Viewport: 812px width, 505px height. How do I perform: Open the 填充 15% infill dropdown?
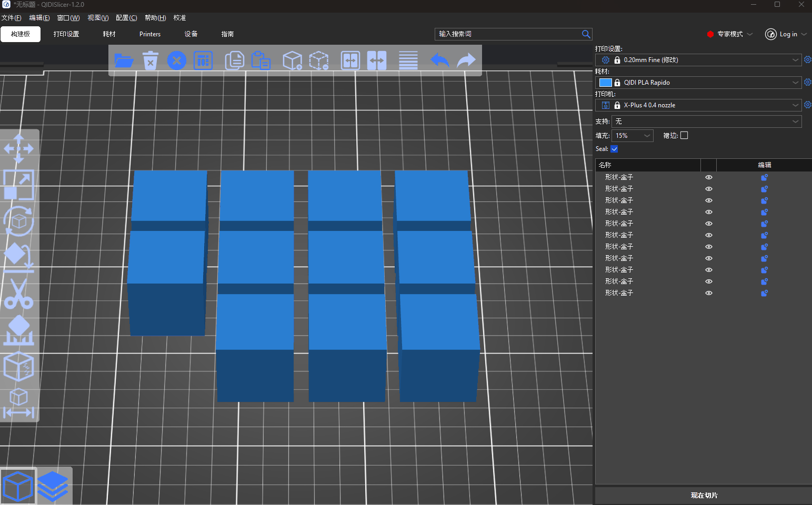click(633, 136)
